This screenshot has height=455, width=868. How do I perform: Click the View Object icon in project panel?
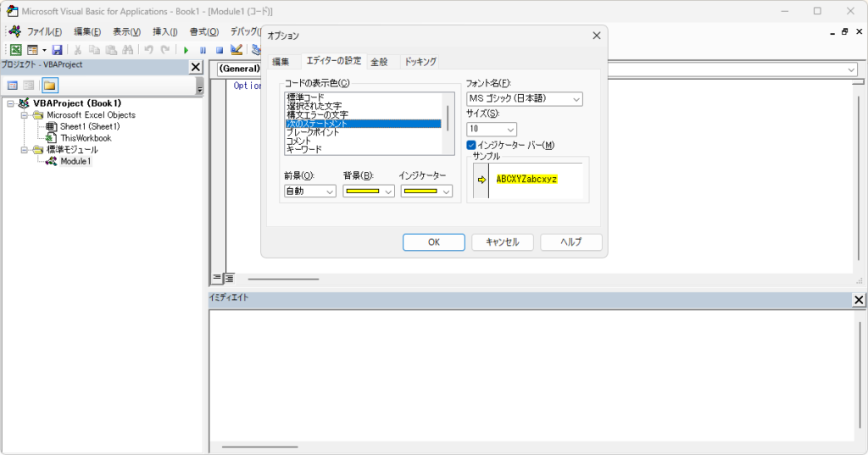point(29,86)
